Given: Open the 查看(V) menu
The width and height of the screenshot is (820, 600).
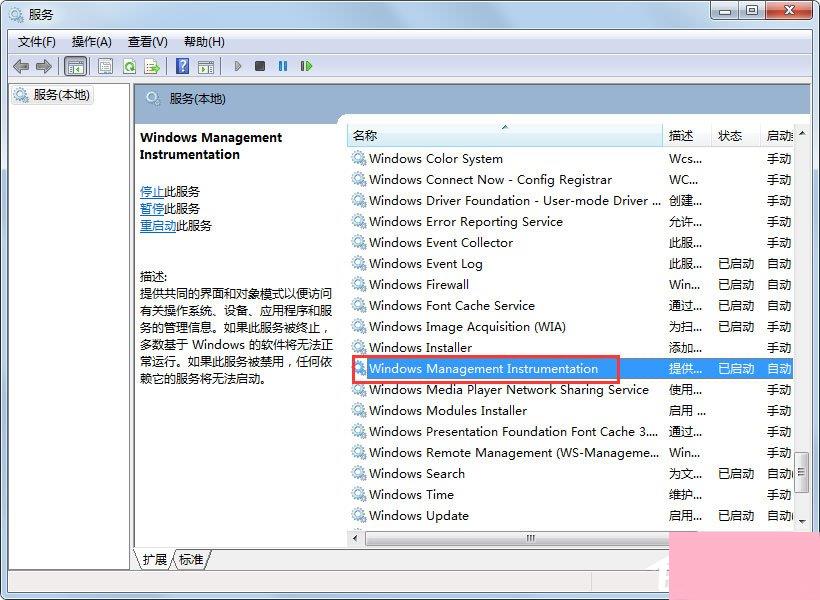Looking at the screenshot, I should (x=148, y=42).
